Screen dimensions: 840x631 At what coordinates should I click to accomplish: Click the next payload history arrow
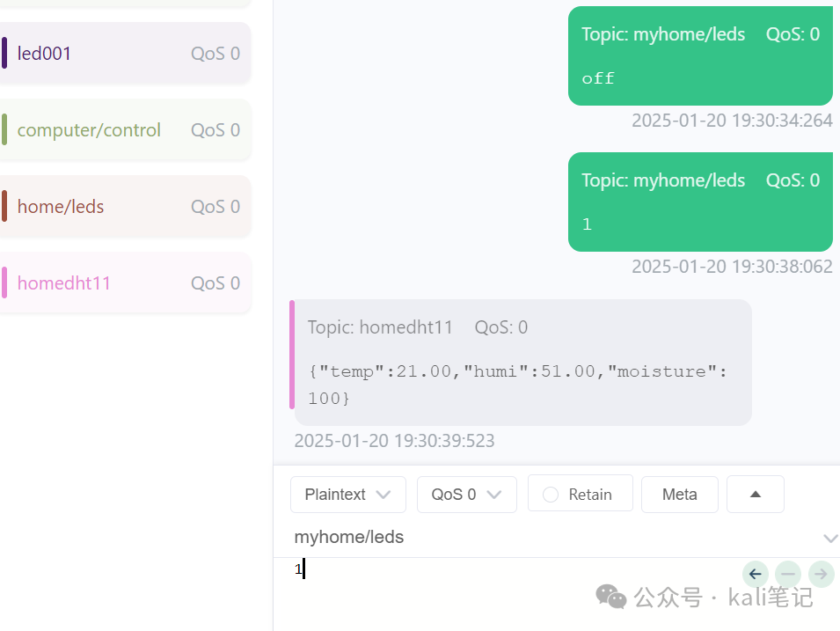(x=821, y=575)
